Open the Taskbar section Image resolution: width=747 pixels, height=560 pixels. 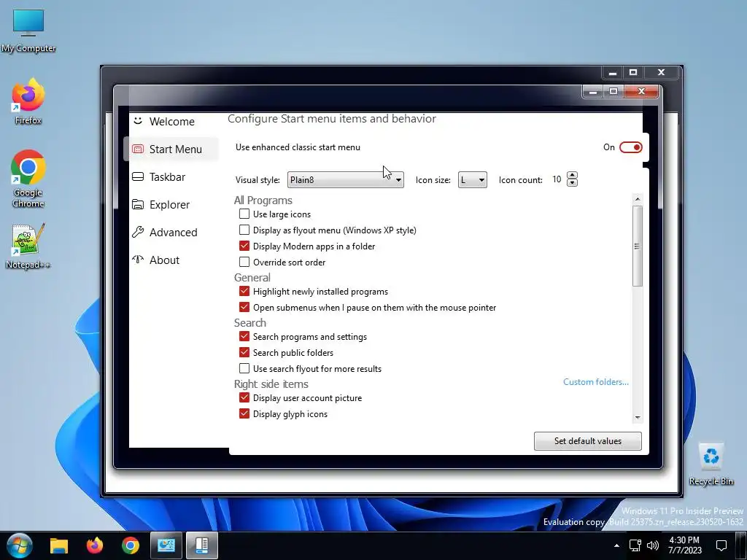tap(167, 176)
